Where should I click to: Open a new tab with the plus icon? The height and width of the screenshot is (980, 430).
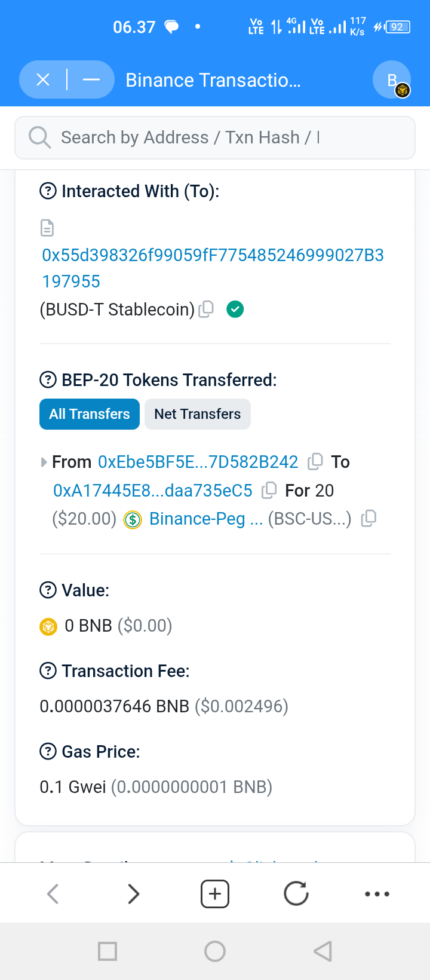click(x=215, y=894)
